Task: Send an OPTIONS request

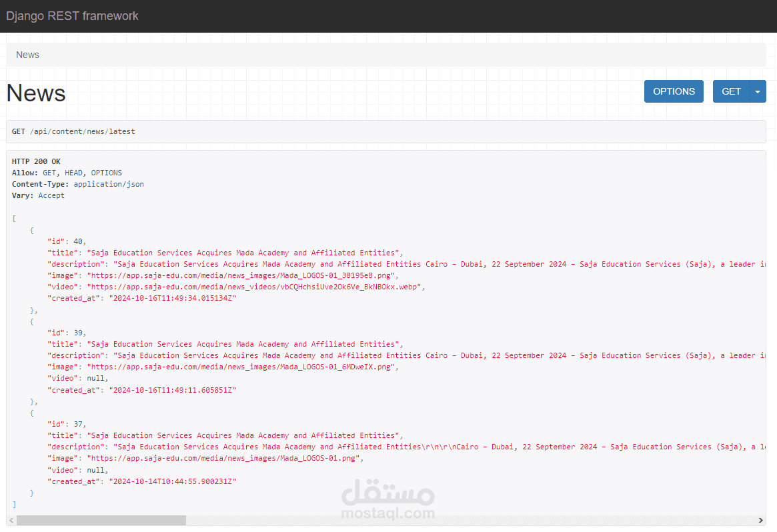Action: 674,91
